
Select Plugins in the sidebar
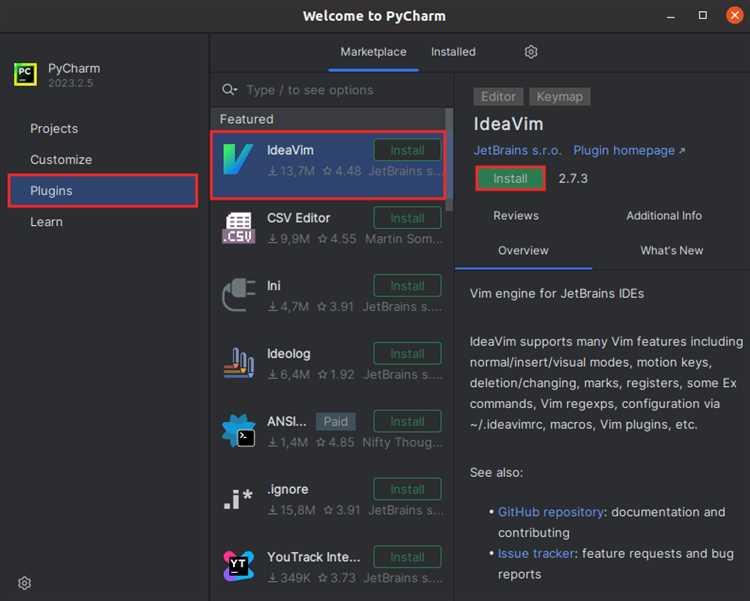[x=103, y=190]
